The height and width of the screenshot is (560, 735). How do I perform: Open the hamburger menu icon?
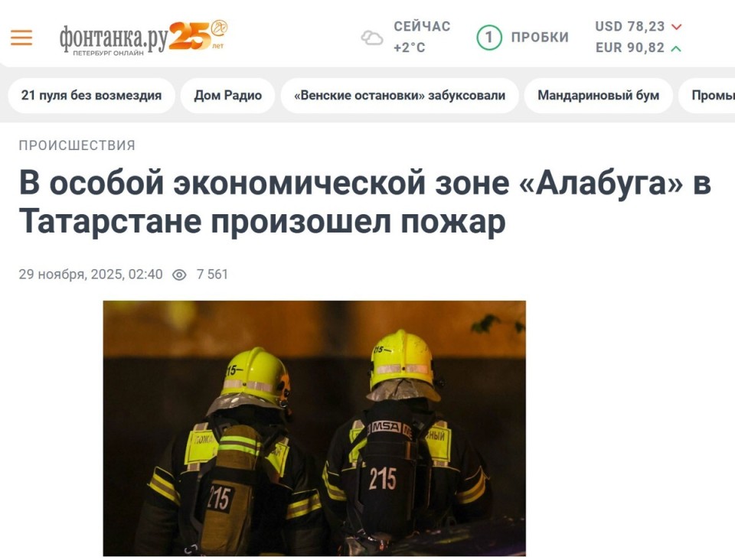[x=21, y=37]
